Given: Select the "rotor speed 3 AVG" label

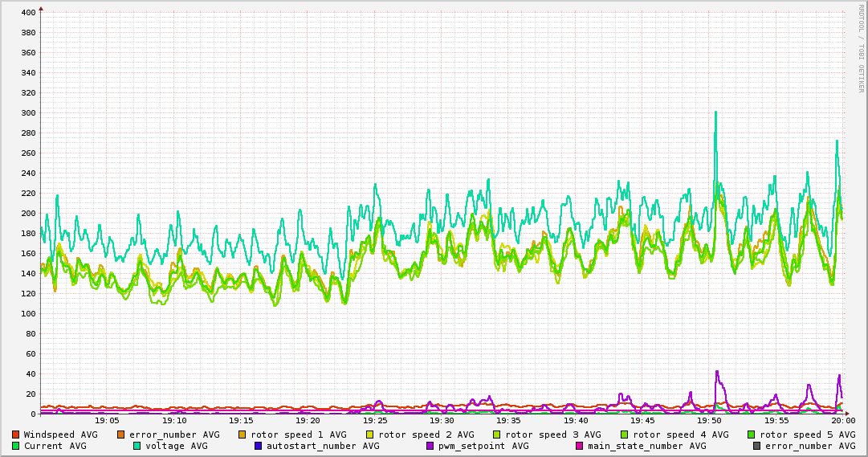Looking at the screenshot, I should point(553,435).
